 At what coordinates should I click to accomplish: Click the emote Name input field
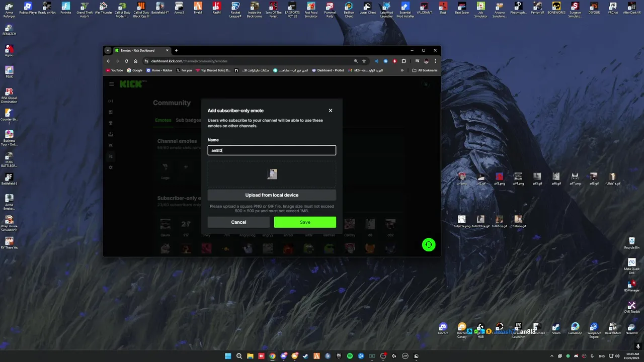point(272,150)
